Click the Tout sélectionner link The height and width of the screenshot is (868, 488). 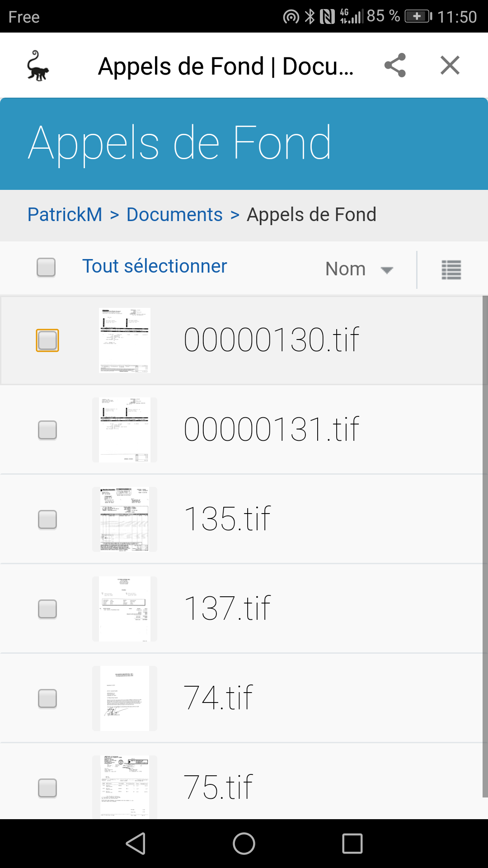[x=155, y=266]
